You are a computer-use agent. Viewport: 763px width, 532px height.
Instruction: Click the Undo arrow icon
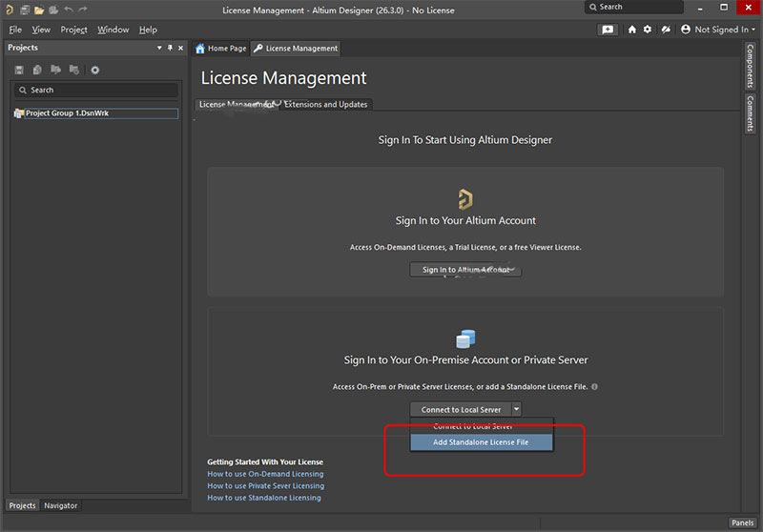[x=69, y=10]
